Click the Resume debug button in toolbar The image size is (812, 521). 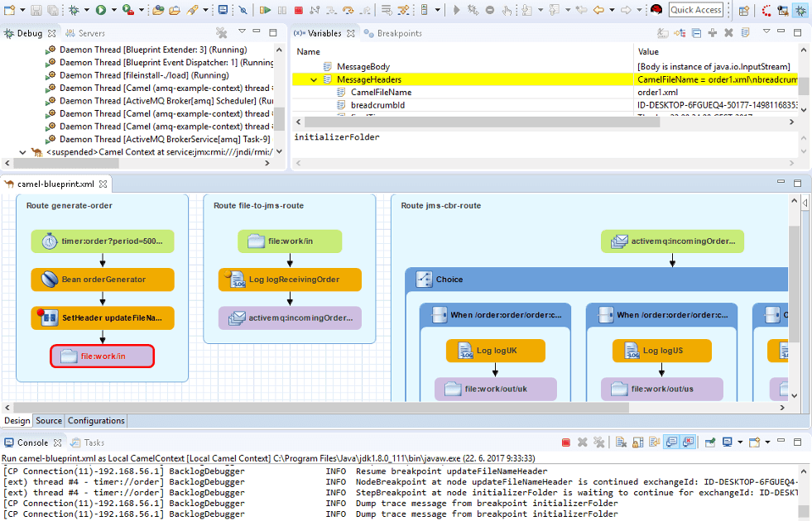coord(265,10)
